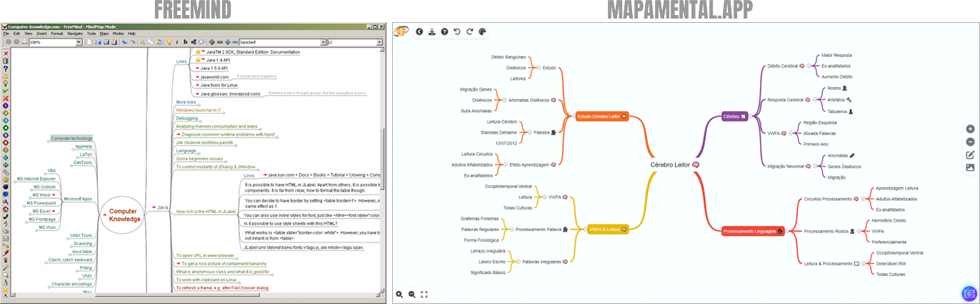Toggle fullscreen in Mapamental.app

coord(424,294)
